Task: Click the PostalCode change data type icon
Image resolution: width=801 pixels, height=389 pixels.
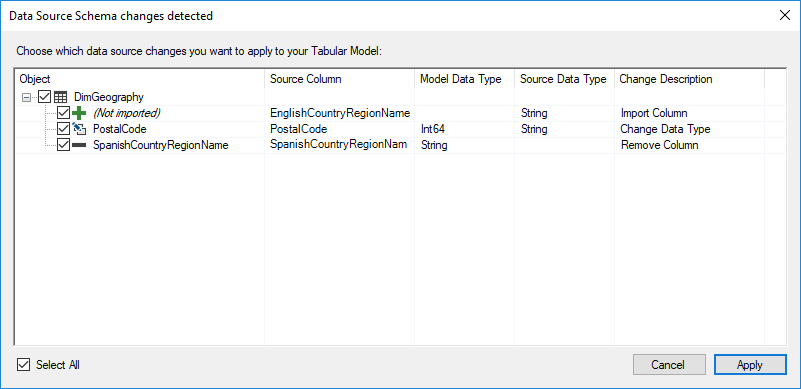Action: (x=79, y=129)
